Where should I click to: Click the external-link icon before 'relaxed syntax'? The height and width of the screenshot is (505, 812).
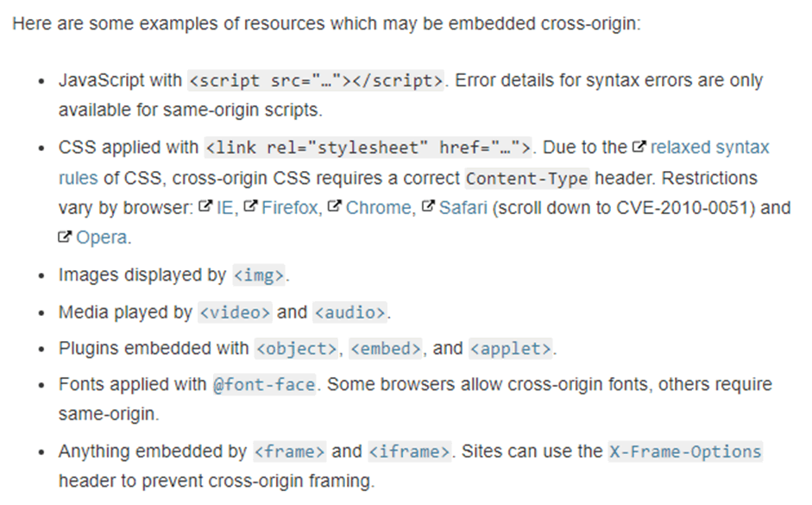pyautogui.click(x=639, y=147)
